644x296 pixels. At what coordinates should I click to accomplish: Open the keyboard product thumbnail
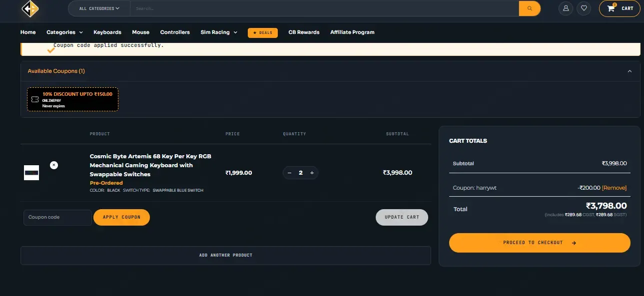click(x=31, y=173)
